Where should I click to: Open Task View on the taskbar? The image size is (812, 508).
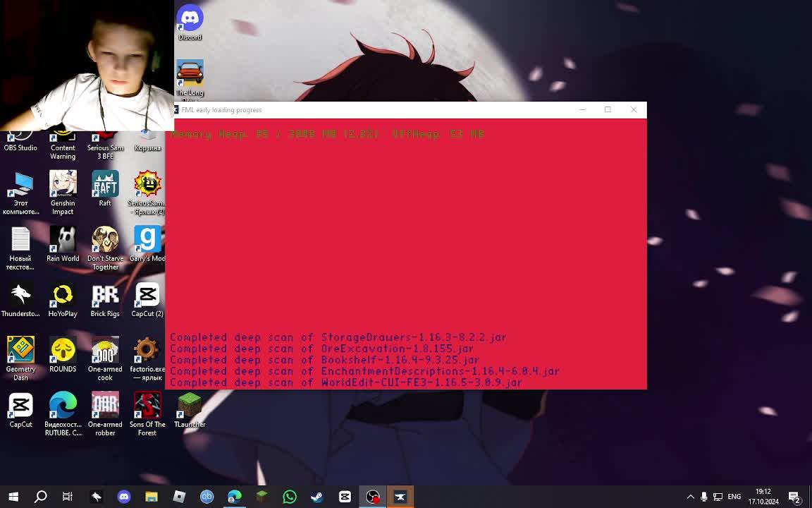(68, 497)
